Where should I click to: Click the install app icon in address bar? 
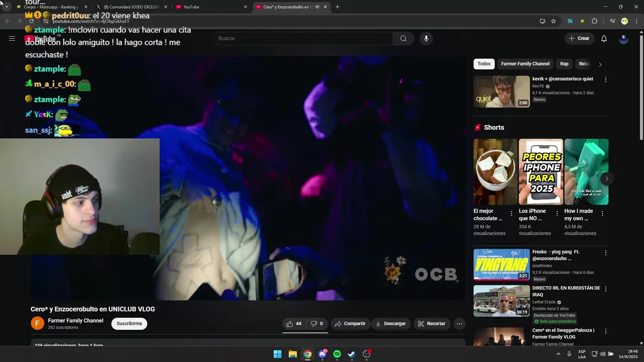(542, 21)
